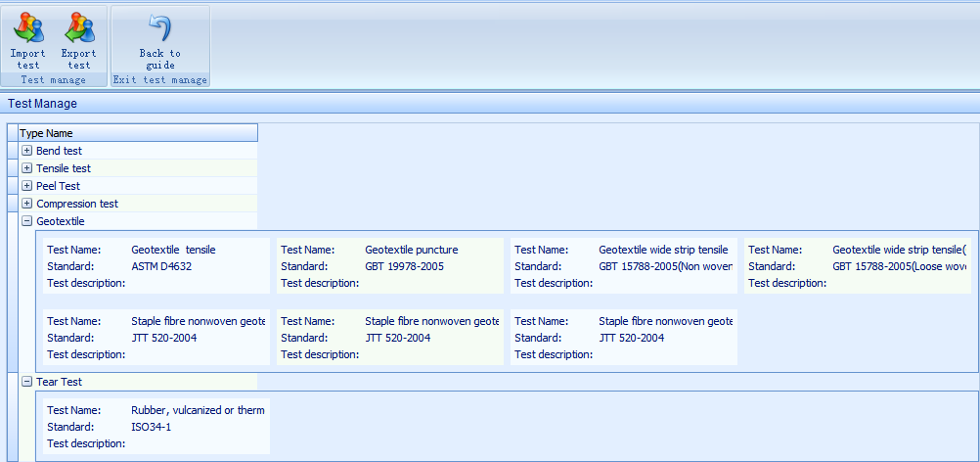Select the Compression test row label

click(77, 204)
